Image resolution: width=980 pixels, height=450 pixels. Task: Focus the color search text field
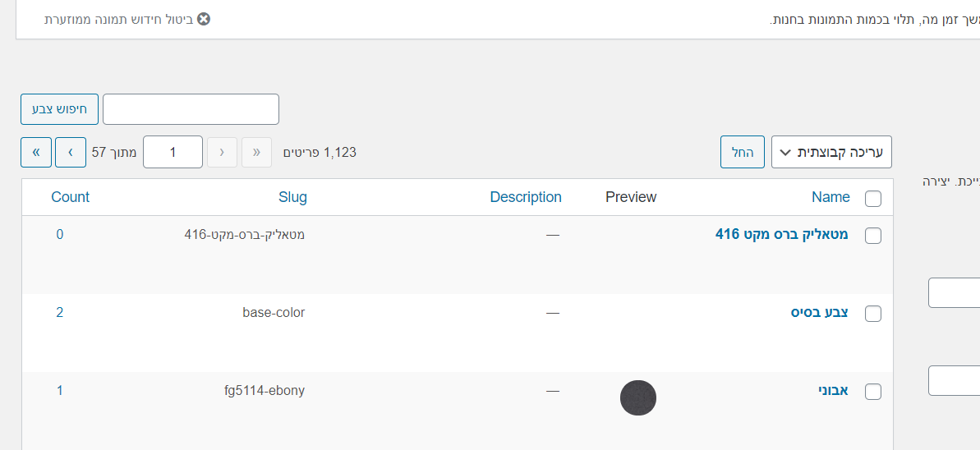pyautogui.click(x=191, y=109)
